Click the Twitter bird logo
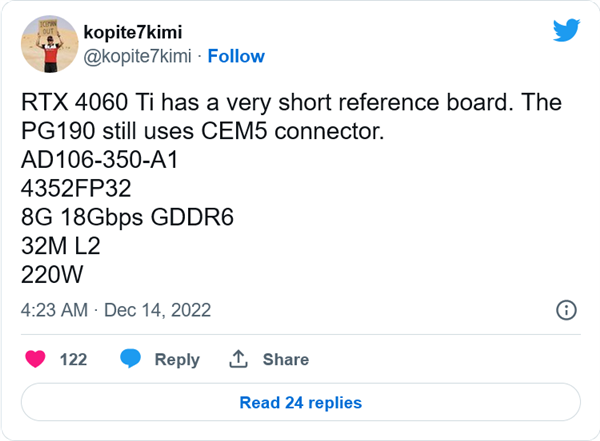Viewport: 600px width, 441px height. [566, 30]
